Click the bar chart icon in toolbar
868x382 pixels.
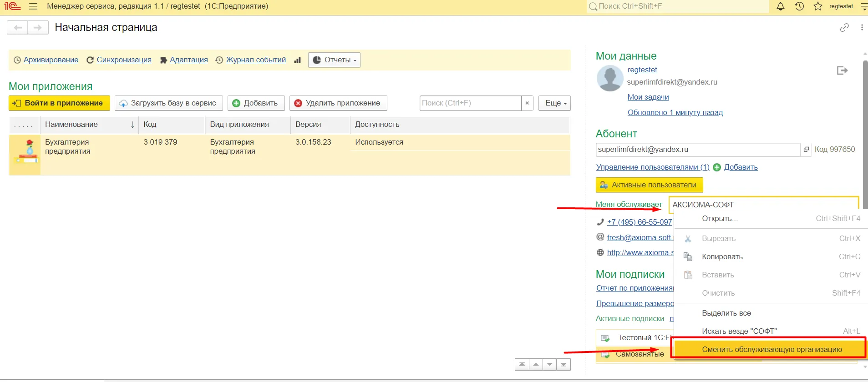click(297, 60)
